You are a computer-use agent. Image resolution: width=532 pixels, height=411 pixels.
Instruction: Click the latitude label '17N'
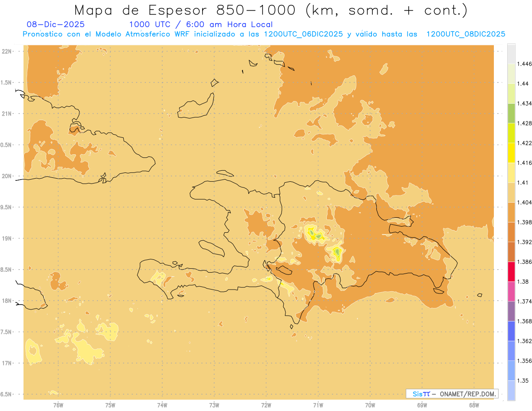(7, 363)
